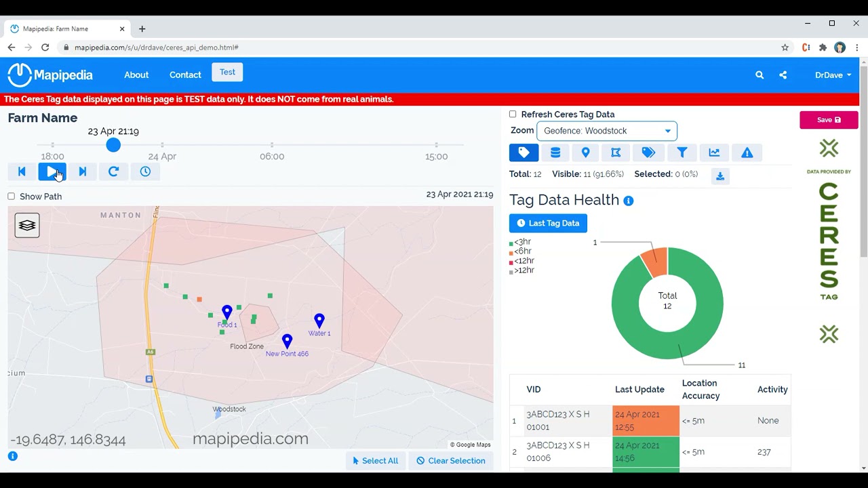Select the single tag icon tab

[524, 152]
